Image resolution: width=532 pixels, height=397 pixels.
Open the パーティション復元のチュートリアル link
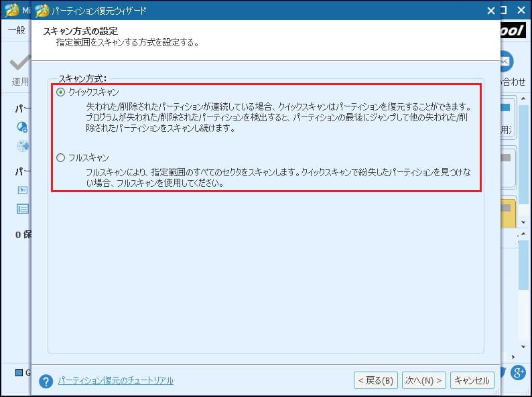click(x=116, y=381)
